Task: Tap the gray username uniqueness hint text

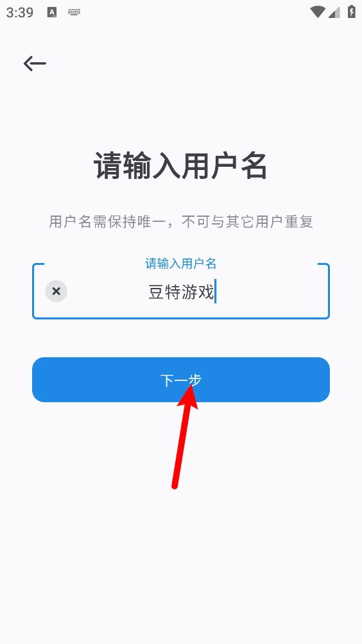Action: tap(181, 222)
